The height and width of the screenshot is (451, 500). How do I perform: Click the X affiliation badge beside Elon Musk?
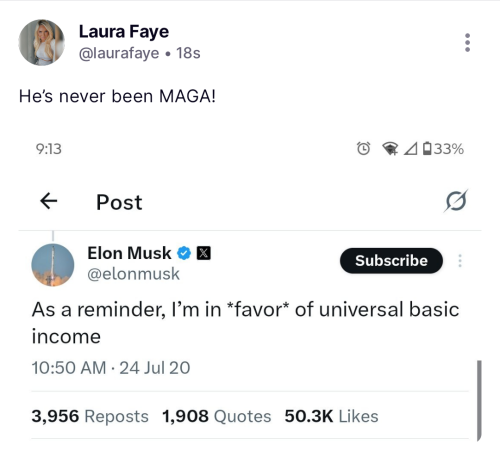[204, 253]
